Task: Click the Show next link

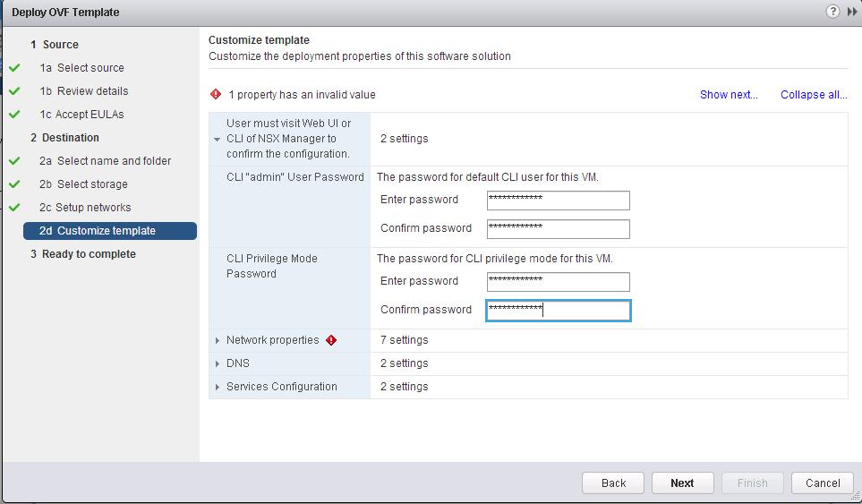Action: pos(729,95)
